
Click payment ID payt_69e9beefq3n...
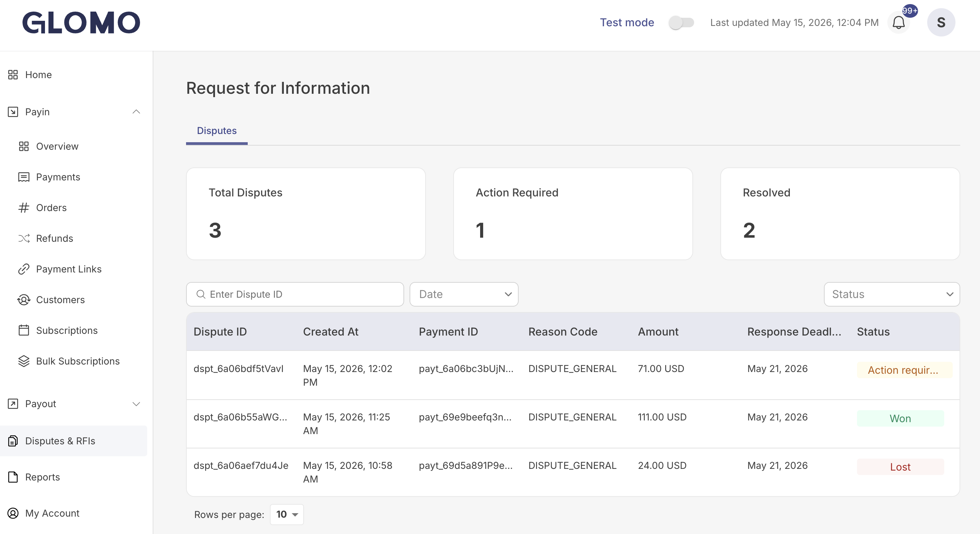[x=465, y=417]
